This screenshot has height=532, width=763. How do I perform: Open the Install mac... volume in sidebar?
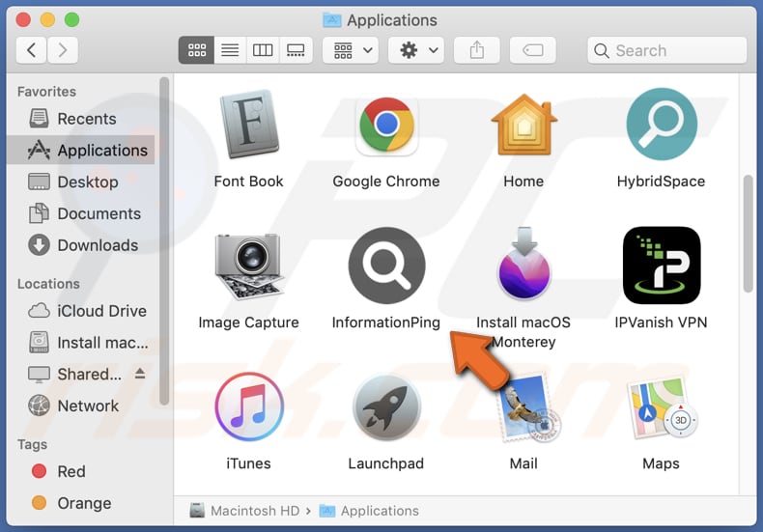pyautogui.click(x=80, y=343)
